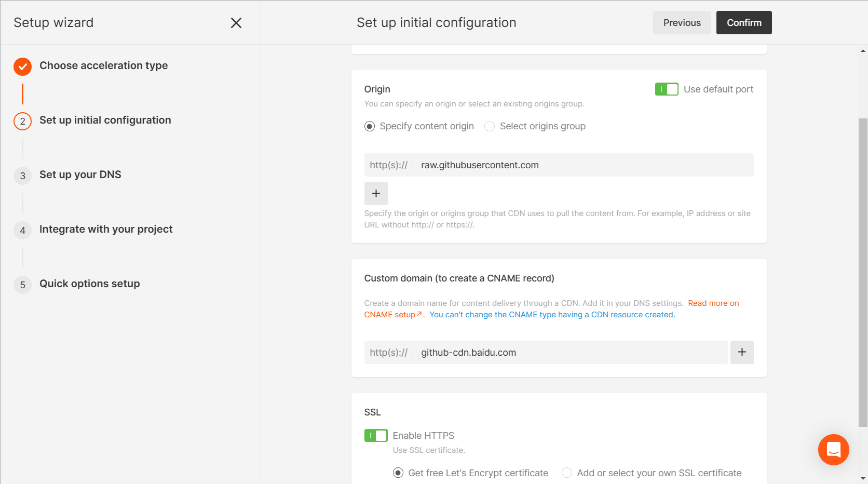Click the vertical scrollbar thumb

pos(863,273)
